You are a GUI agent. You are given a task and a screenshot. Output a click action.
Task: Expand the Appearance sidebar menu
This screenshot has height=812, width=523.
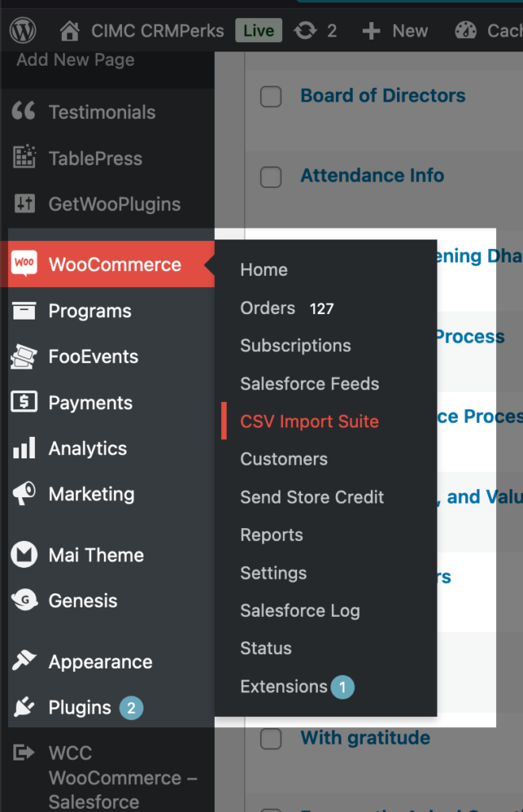pyautogui.click(x=100, y=662)
